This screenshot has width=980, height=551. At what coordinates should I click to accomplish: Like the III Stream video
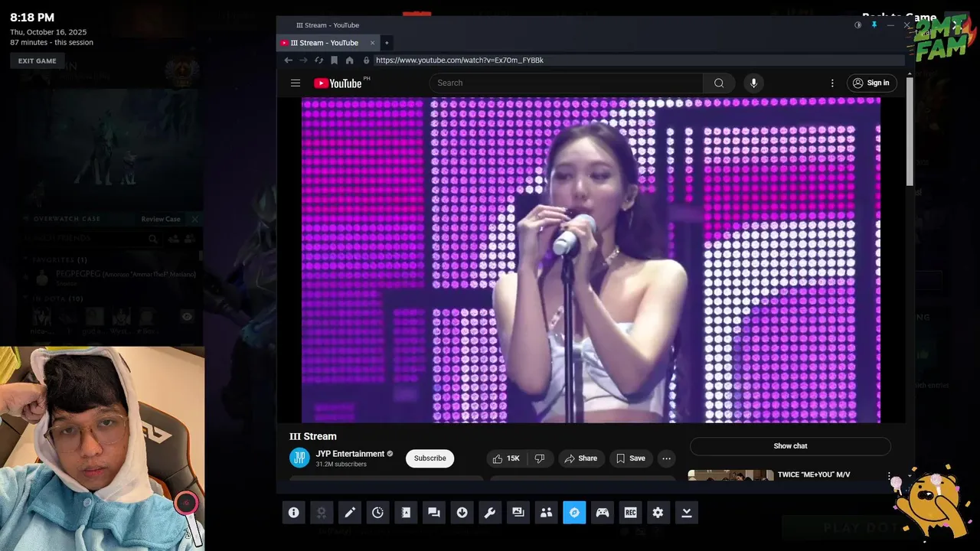[x=506, y=458]
